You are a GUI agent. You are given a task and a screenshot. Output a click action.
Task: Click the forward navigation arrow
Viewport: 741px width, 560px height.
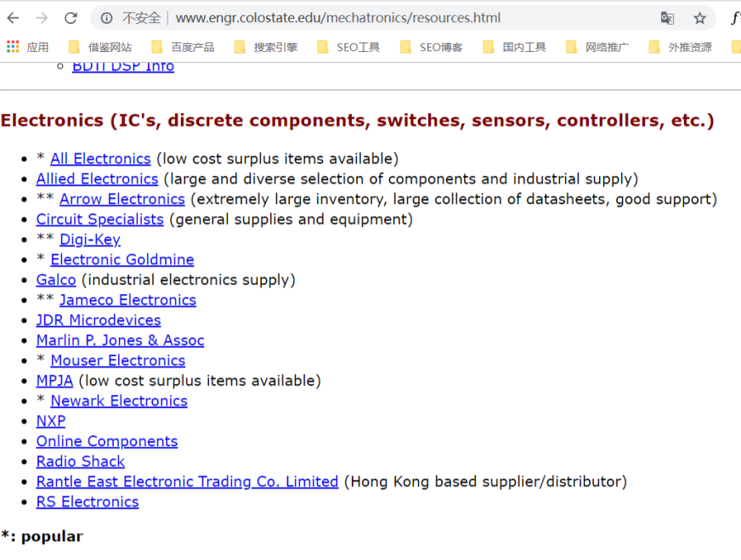pyautogui.click(x=42, y=18)
